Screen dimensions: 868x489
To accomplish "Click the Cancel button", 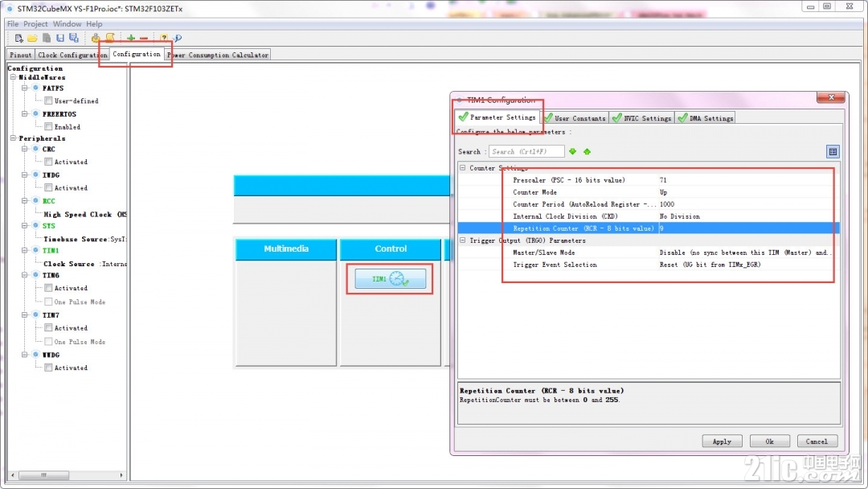I will pyautogui.click(x=817, y=442).
